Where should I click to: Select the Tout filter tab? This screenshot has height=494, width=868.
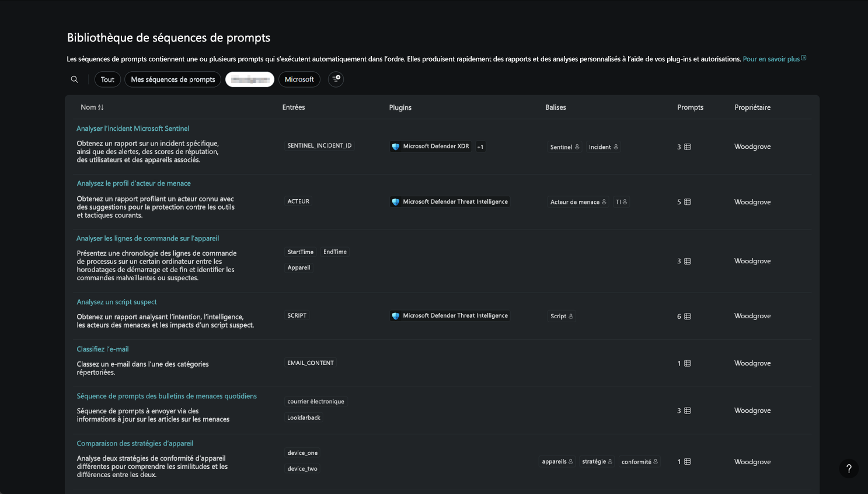[x=107, y=79]
